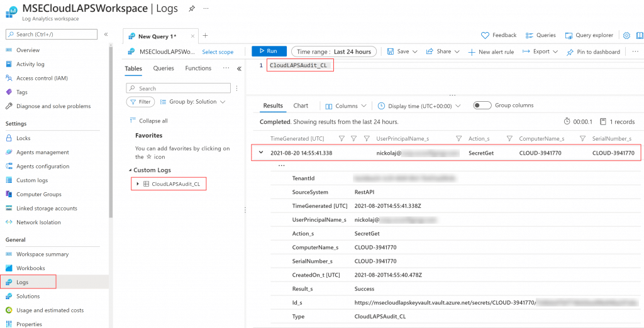The width and height of the screenshot is (644, 328).
Task: Open Network Isolation
Action: click(38, 222)
